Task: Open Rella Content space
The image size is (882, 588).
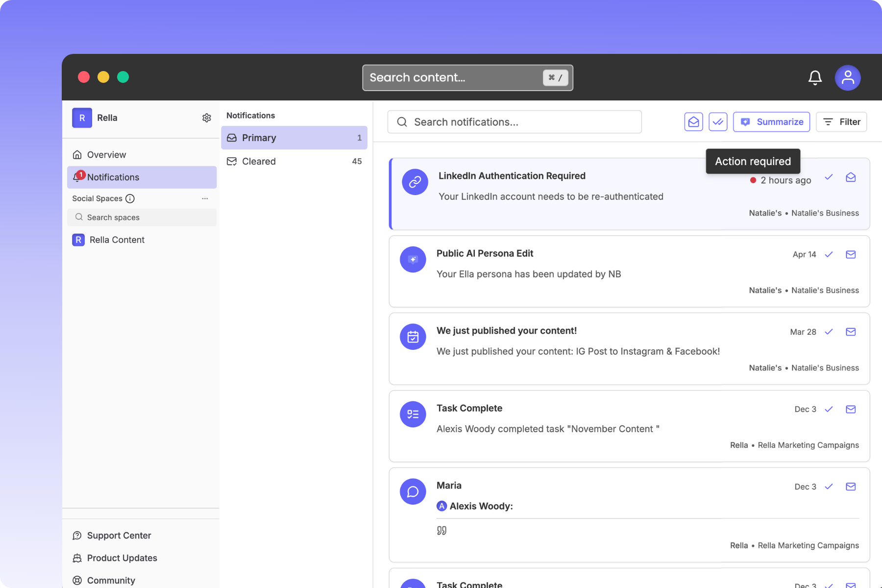Action: pyautogui.click(x=142, y=240)
